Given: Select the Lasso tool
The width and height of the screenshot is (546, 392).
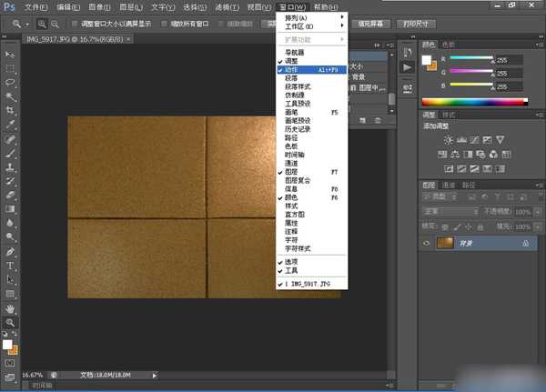Looking at the screenshot, I should pos(11,82).
